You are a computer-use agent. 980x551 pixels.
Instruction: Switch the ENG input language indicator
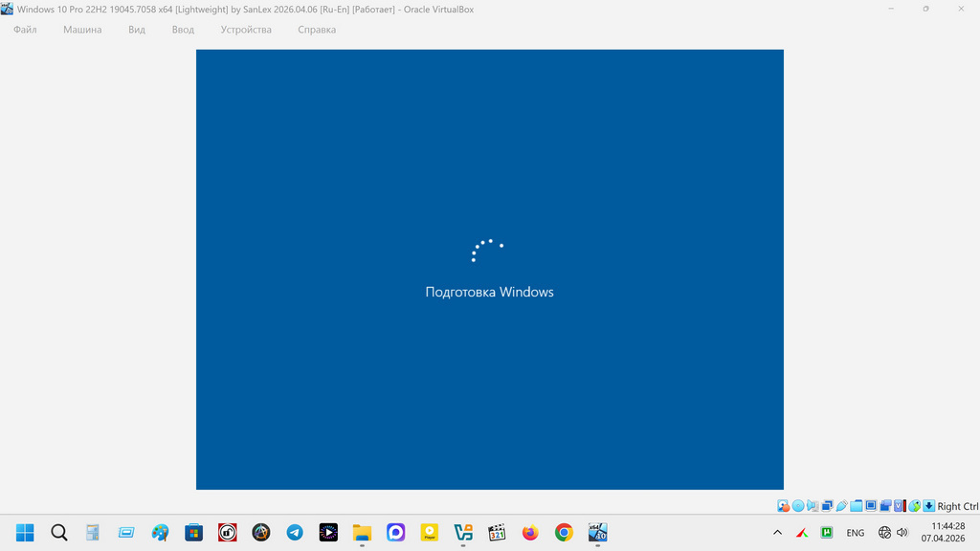855,533
